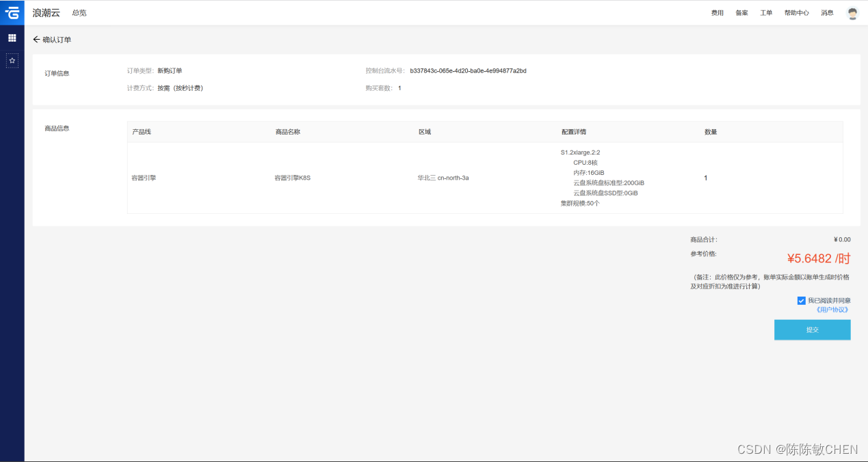Open the 帮助中心 menu item

pos(797,13)
